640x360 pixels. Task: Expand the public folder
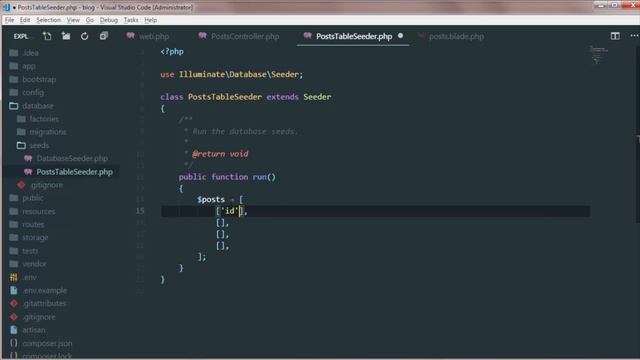[33, 198]
